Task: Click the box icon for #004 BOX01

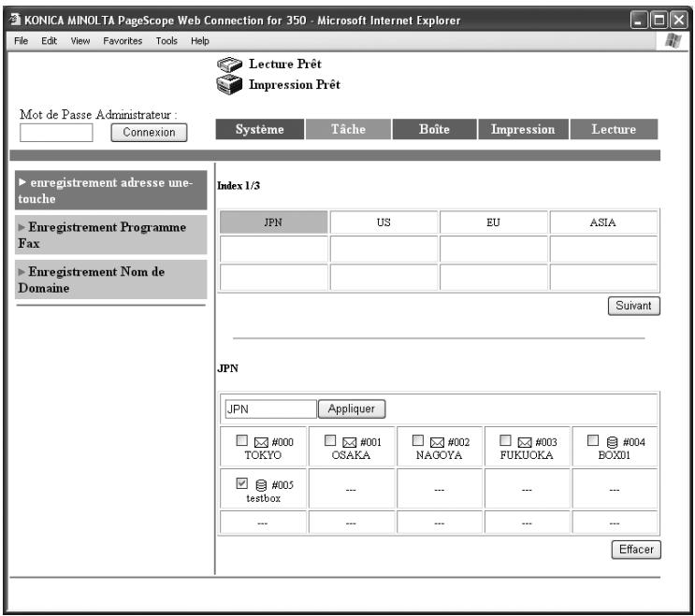Action: tap(612, 442)
